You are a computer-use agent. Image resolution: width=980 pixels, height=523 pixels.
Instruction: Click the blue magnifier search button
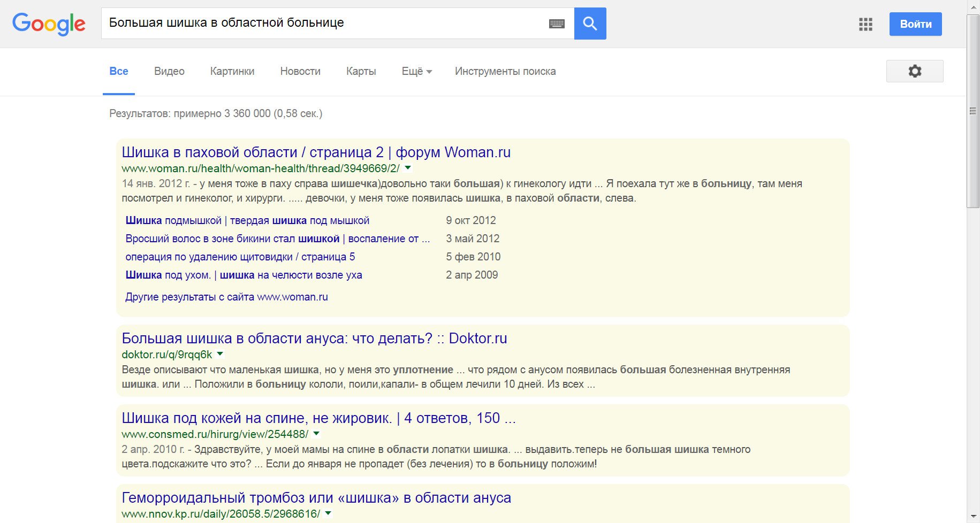click(x=590, y=24)
